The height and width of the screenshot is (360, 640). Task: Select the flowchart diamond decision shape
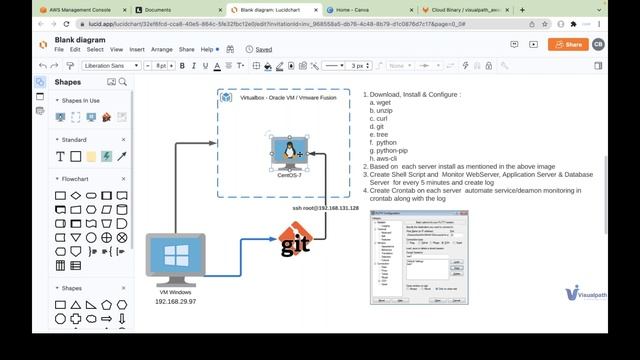pos(76,196)
